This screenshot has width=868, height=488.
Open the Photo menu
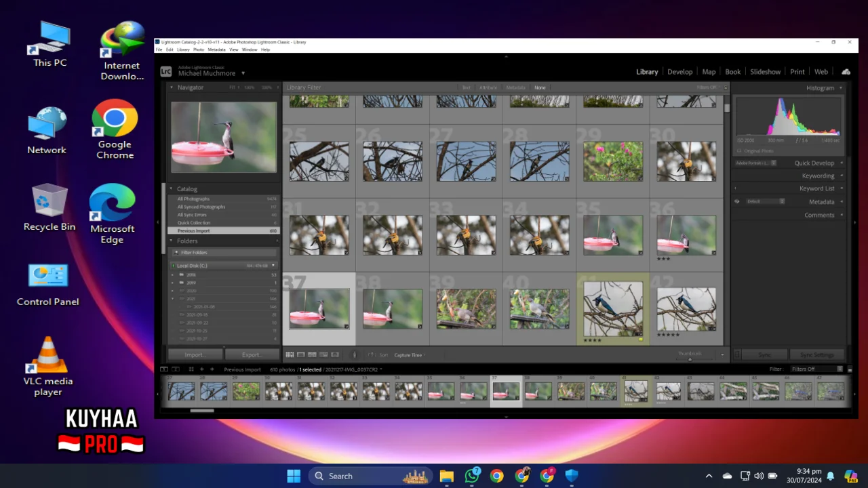click(199, 49)
